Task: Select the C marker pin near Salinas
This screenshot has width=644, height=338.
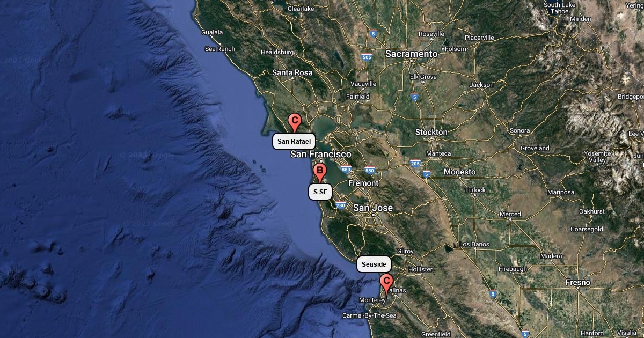Action: tap(386, 283)
